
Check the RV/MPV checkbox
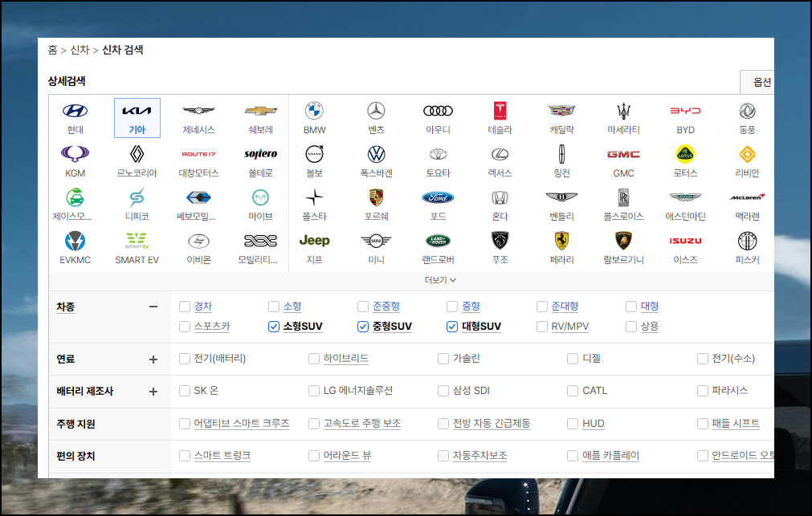542,326
